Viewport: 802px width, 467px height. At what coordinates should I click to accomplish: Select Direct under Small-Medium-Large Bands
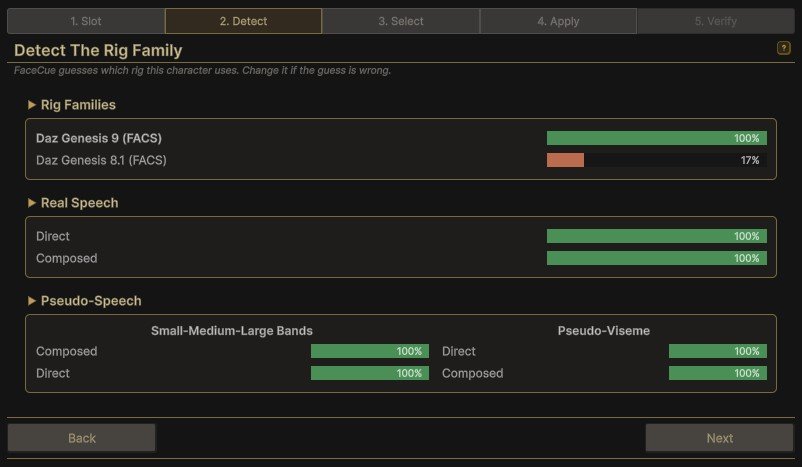tap(53, 373)
